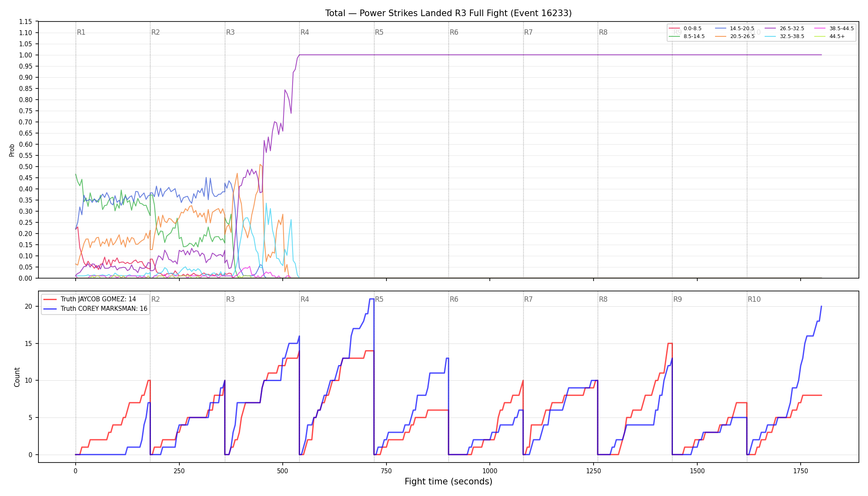Click the R4 round label in the Count chart
The width and height of the screenshot is (868, 496).
pos(305,299)
